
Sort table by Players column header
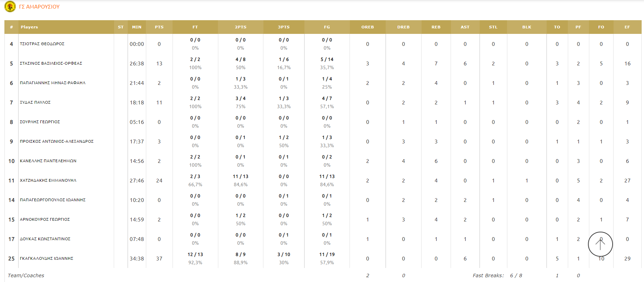tap(29, 27)
